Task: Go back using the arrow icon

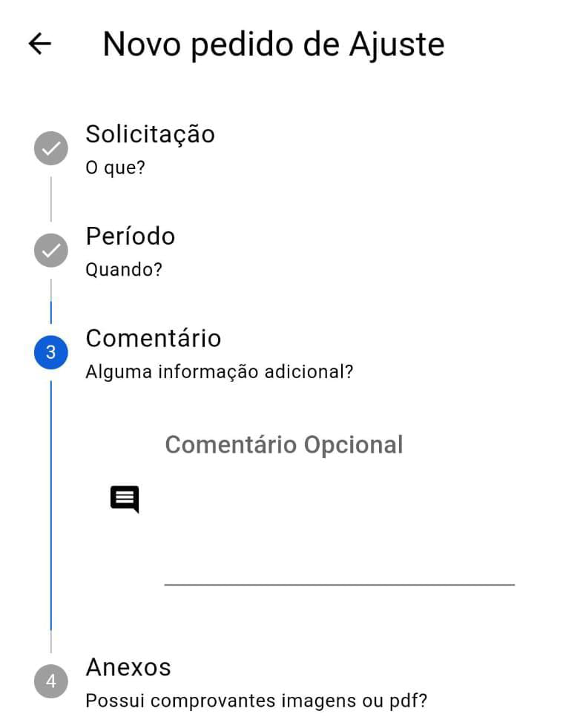Action: click(40, 44)
